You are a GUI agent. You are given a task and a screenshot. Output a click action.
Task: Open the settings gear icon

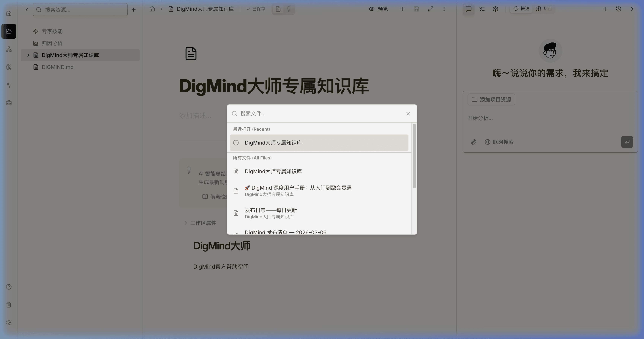point(9,322)
